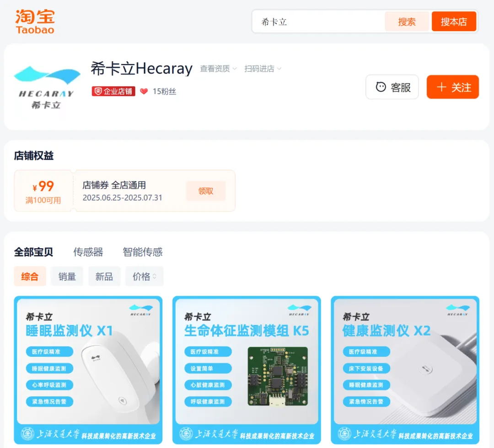Screen dimensions: 494x448
Task: Open the 健康监测仪 X2 product card
Action: point(405,370)
